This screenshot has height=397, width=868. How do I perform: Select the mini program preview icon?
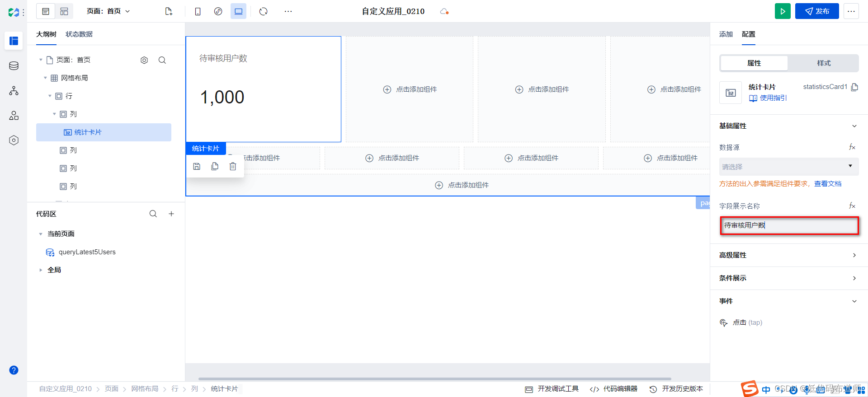click(x=218, y=11)
